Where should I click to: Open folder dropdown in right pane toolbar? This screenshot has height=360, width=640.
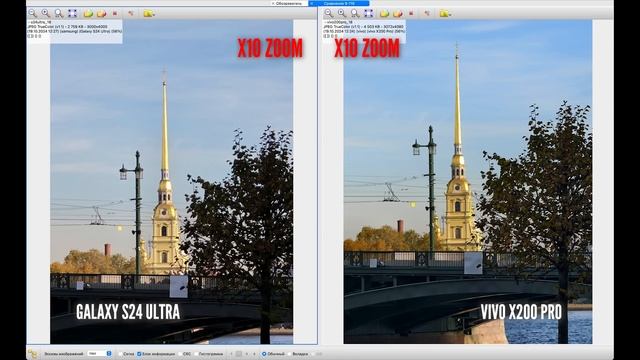click(x=445, y=13)
